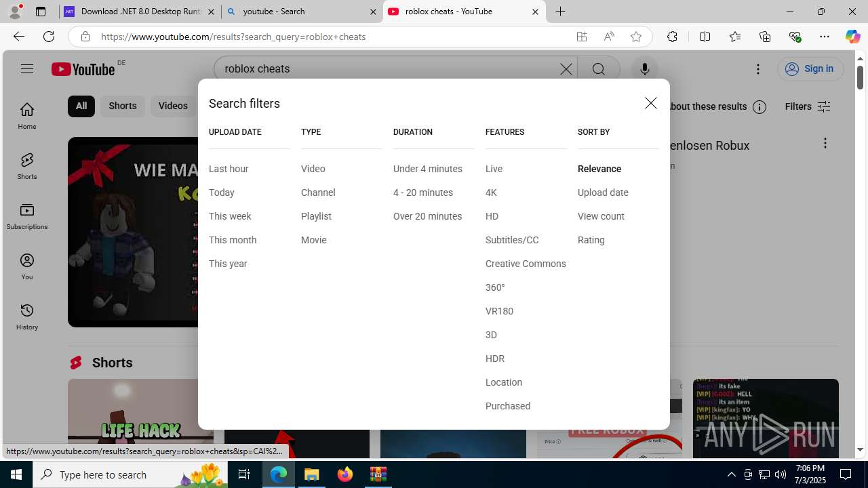Screen dimensions: 868x488
Task: Choose duration 4 - 20 minutes
Action: [423, 192]
